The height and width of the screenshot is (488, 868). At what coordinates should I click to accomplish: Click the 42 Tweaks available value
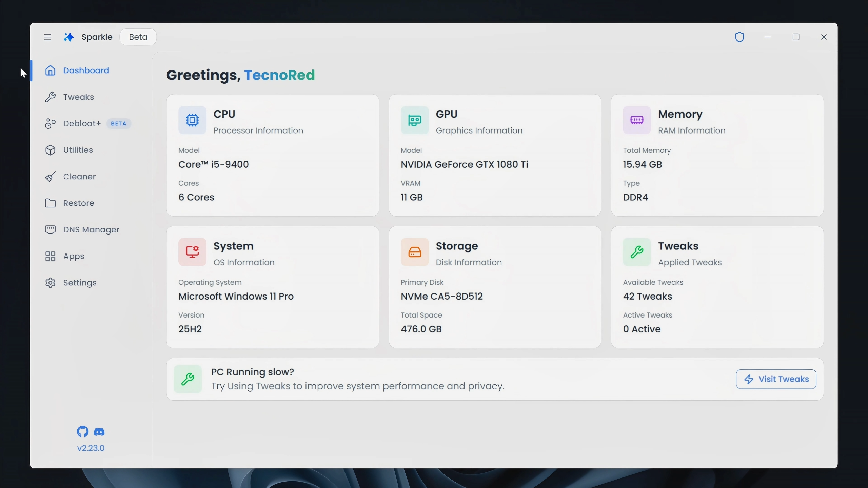click(648, 296)
